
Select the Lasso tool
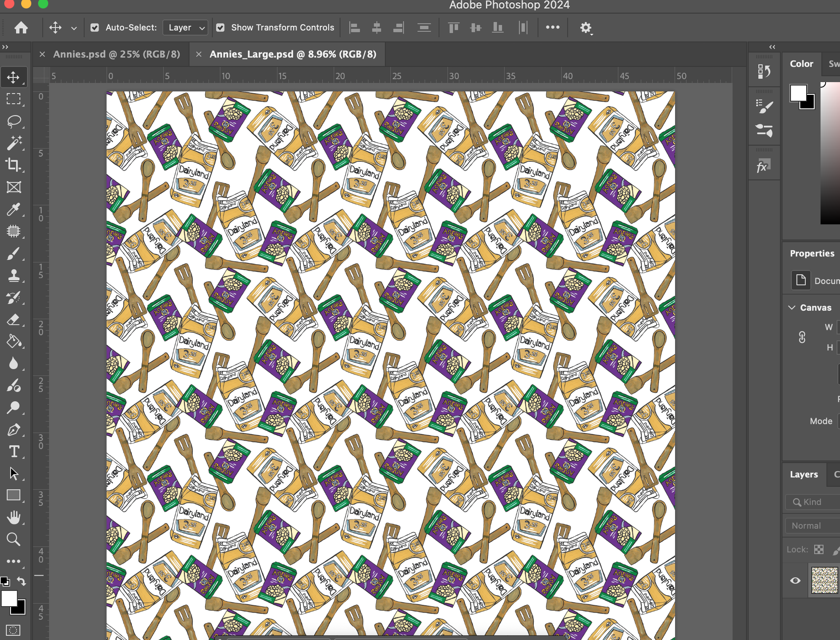14,121
